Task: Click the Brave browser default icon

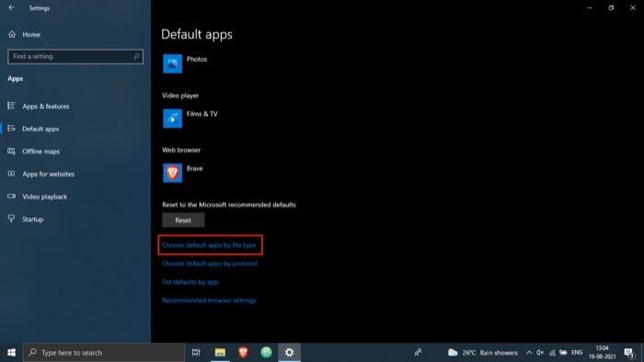Action: click(173, 173)
